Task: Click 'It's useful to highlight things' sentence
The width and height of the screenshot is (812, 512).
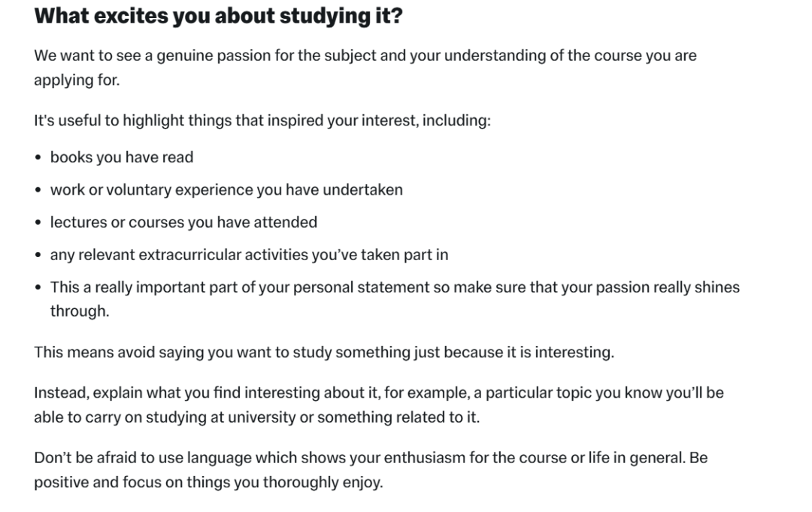Action: [x=262, y=120]
